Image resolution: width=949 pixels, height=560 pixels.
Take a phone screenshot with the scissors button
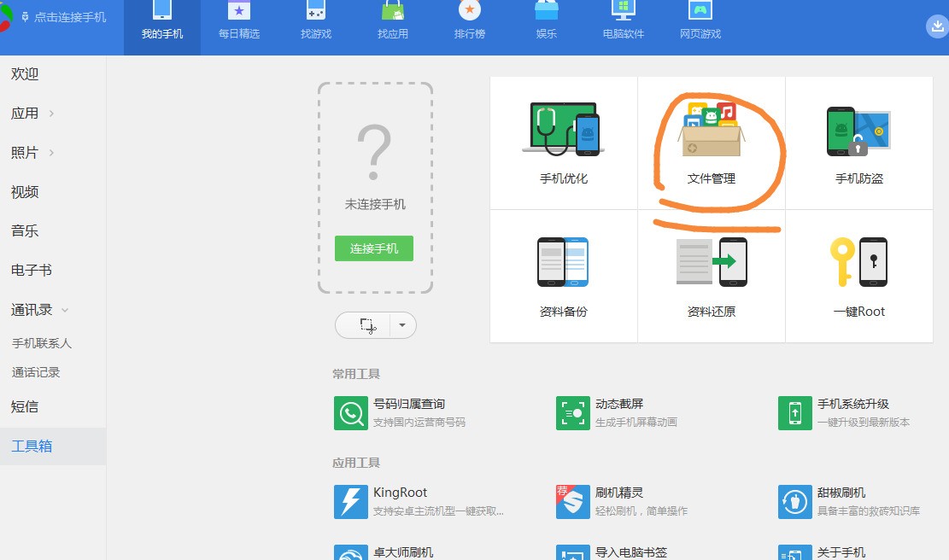pos(367,325)
